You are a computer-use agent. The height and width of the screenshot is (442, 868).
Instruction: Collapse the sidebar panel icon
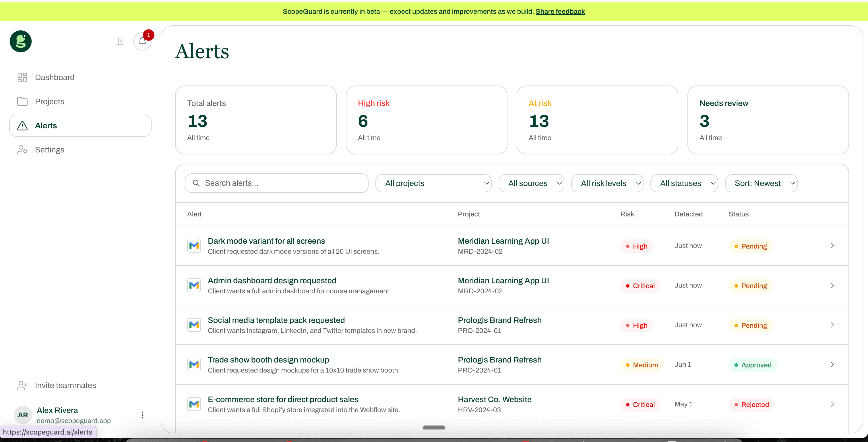coord(119,41)
